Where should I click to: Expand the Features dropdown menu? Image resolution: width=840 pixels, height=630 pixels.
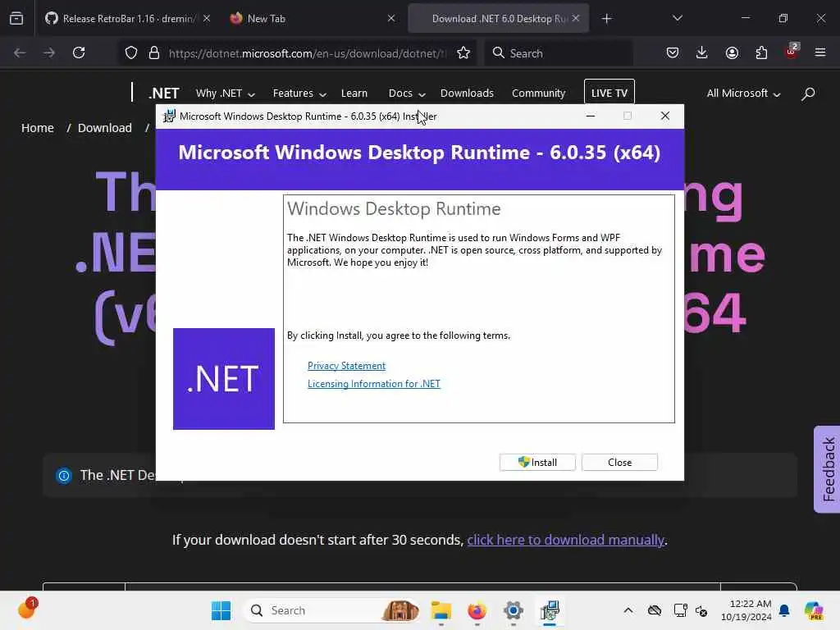(x=299, y=94)
